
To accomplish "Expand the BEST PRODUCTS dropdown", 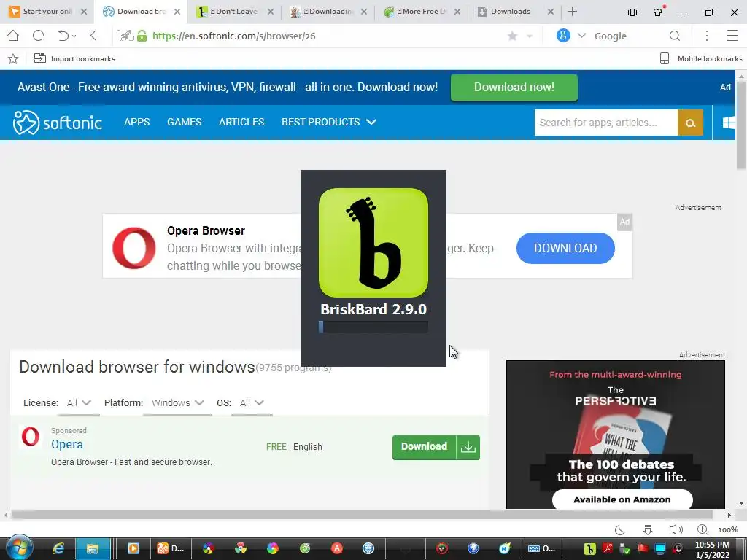I will (x=329, y=122).
